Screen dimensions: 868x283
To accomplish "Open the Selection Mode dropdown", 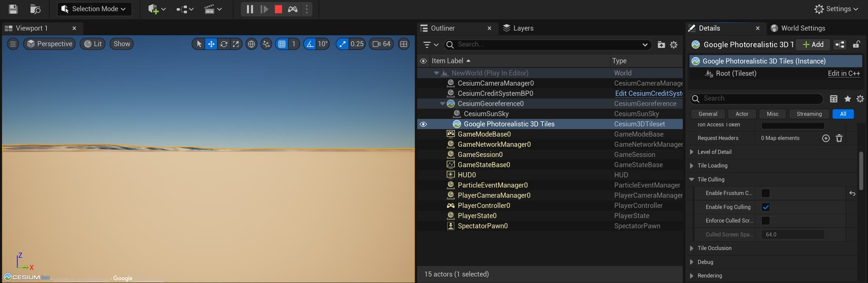I will click(x=94, y=9).
